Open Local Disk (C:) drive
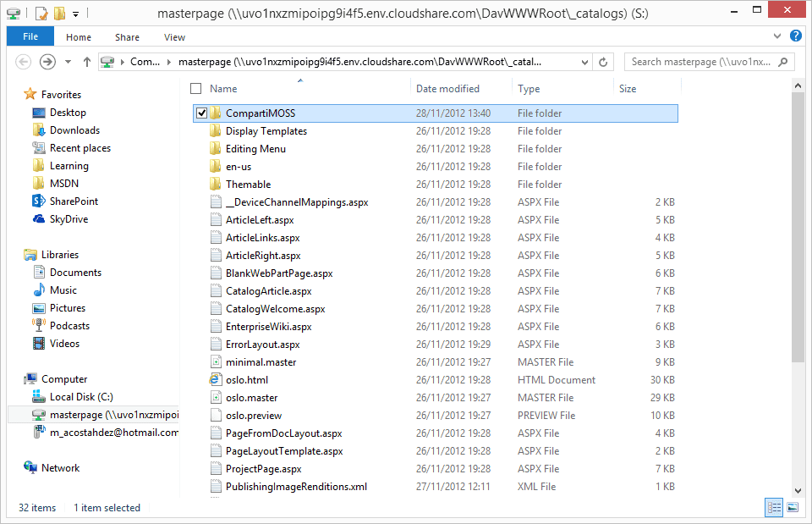 [81, 396]
